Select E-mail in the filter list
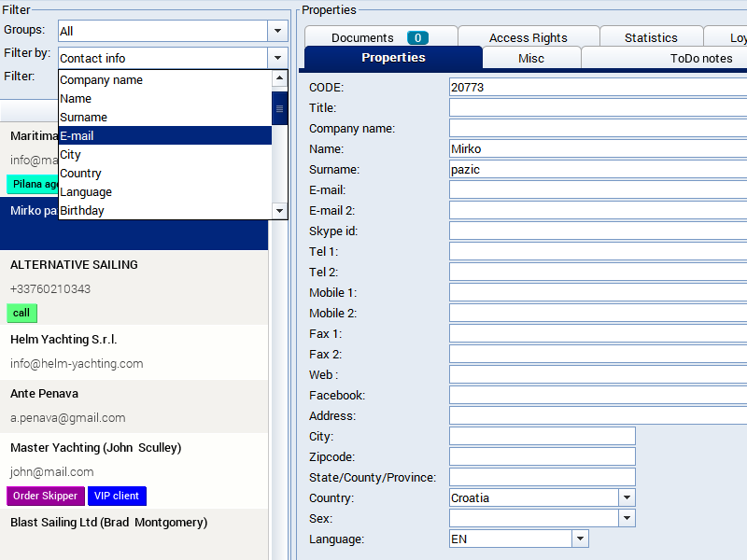The height and width of the screenshot is (560, 747). pos(164,135)
